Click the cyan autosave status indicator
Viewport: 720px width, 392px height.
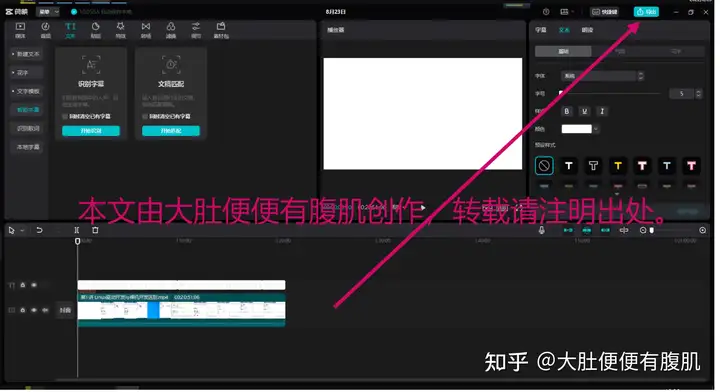point(74,11)
